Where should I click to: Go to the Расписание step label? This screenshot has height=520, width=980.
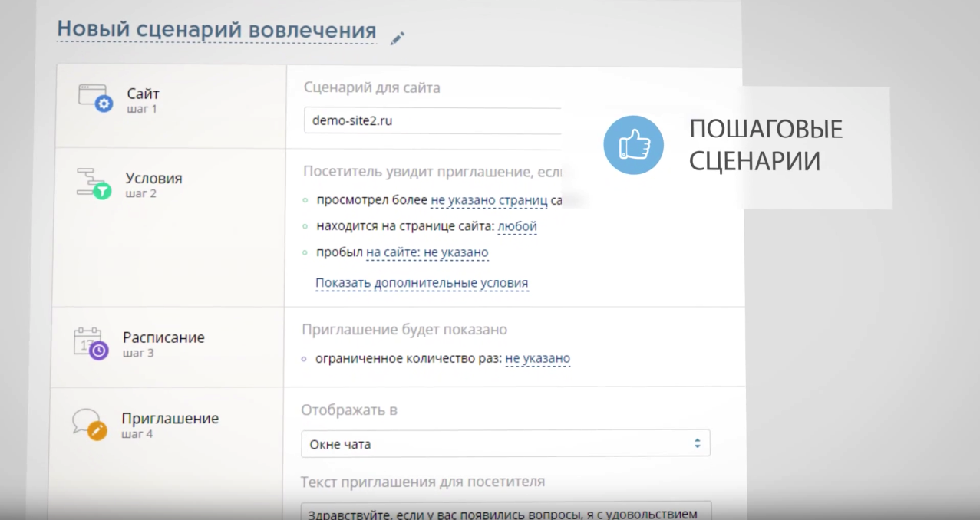pos(163,337)
